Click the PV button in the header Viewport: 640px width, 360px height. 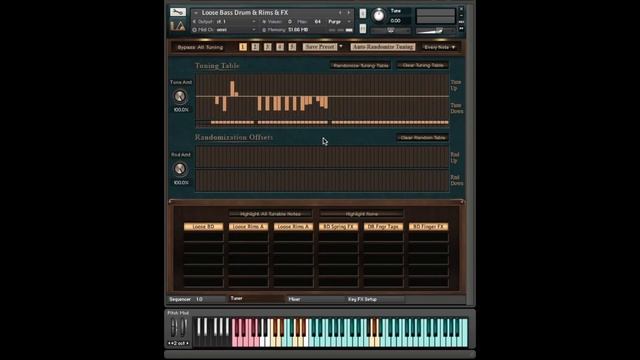coord(461,29)
